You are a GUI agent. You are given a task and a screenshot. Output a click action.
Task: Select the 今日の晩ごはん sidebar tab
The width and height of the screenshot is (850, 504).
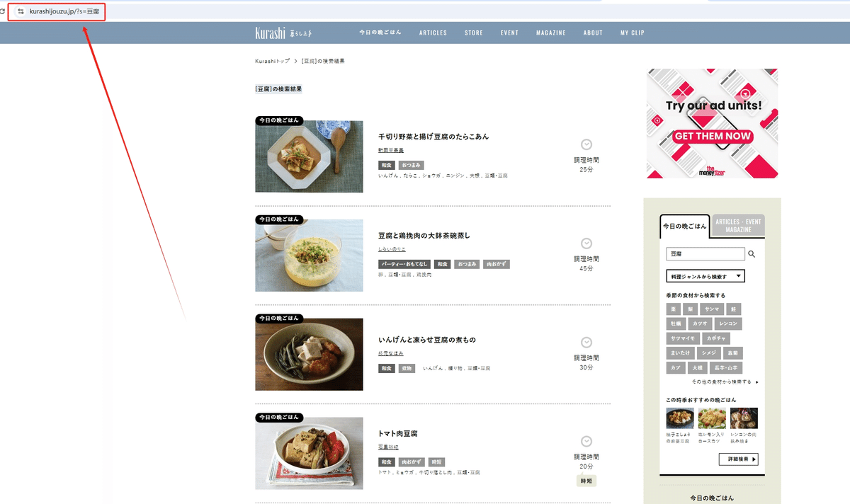point(684,226)
